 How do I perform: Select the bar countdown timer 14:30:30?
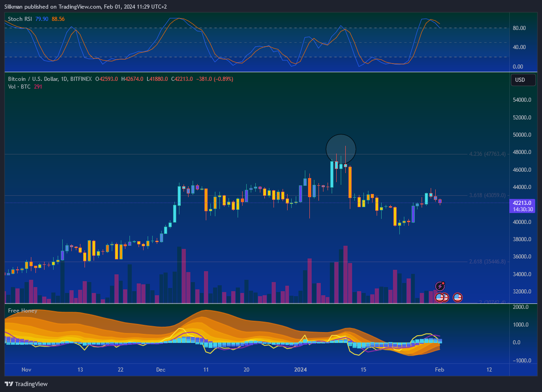coord(522,209)
